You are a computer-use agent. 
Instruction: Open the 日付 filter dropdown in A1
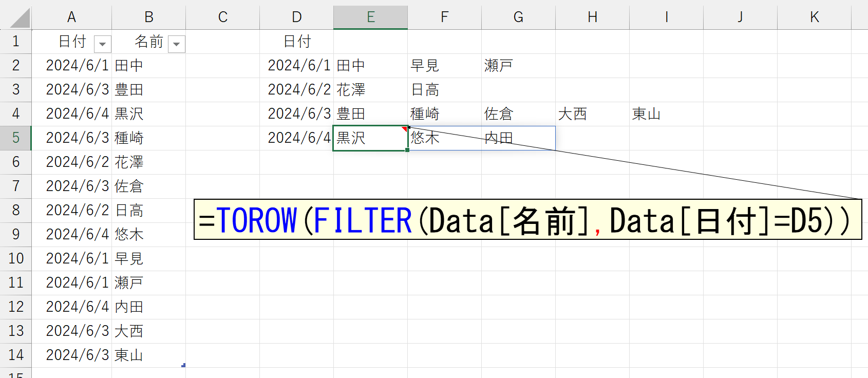click(x=102, y=44)
